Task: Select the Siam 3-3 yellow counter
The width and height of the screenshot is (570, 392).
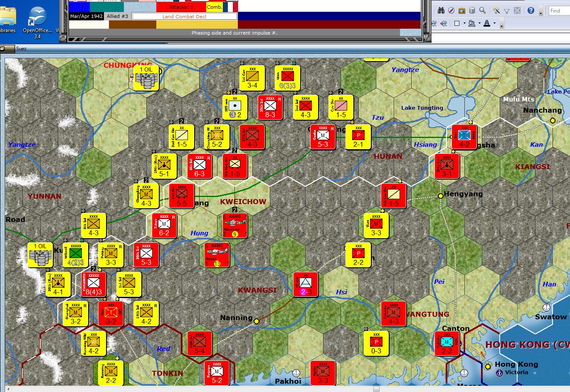Action: click(376, 226)
